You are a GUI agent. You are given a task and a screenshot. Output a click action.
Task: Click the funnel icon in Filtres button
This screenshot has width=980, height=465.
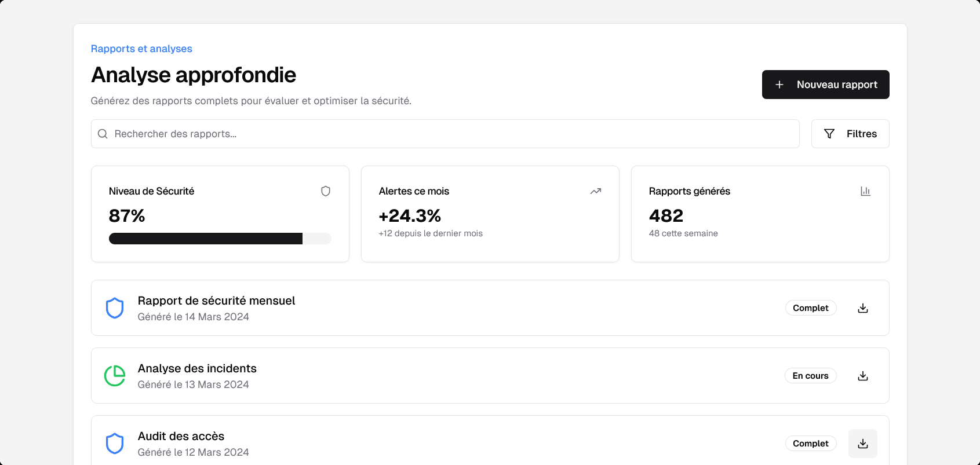tap(829, 134)
